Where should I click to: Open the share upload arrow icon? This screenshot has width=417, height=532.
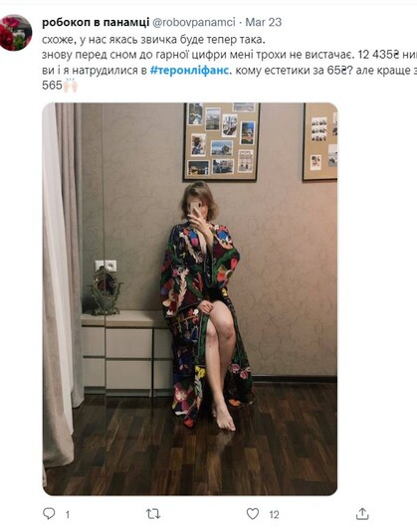(362, 514)
